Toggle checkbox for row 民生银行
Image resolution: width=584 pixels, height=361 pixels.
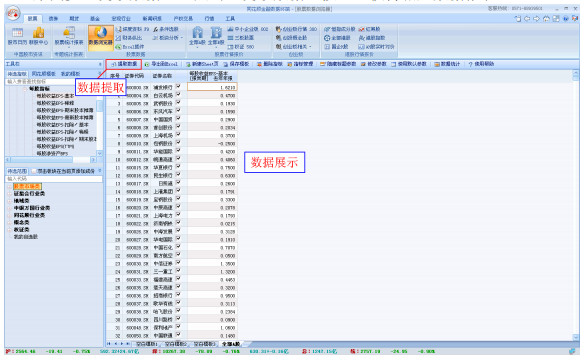[178, 174]
